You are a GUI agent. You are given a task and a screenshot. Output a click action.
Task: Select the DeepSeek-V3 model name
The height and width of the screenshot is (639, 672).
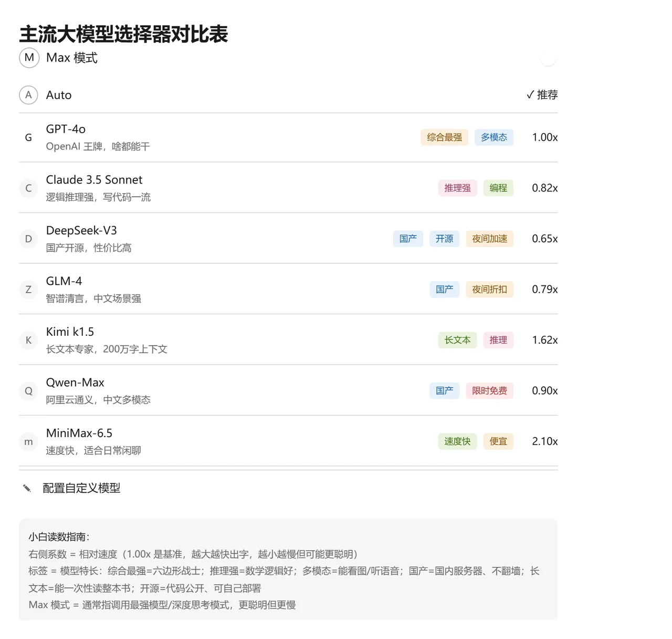coord(81,230)
